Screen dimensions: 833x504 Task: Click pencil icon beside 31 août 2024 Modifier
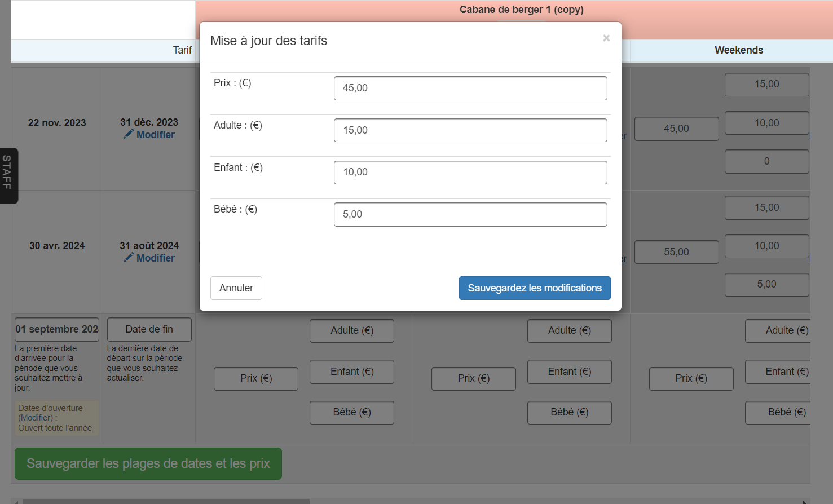click(129, 257)
